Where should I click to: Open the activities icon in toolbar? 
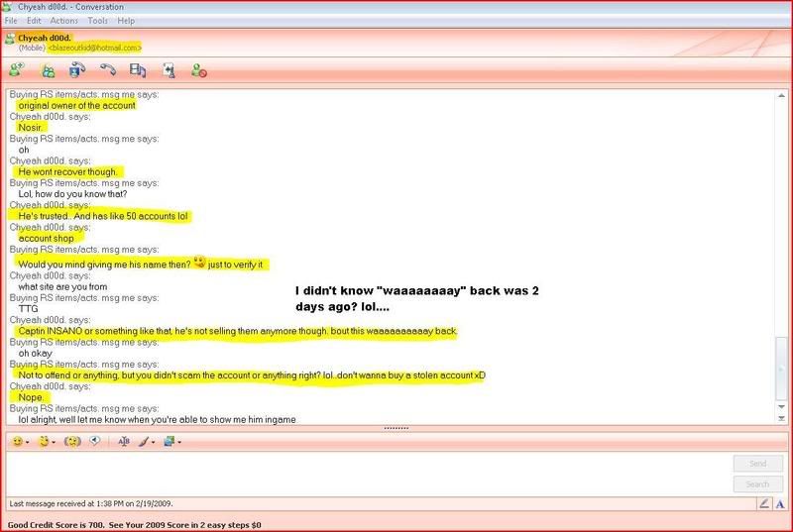pos(138,70)
